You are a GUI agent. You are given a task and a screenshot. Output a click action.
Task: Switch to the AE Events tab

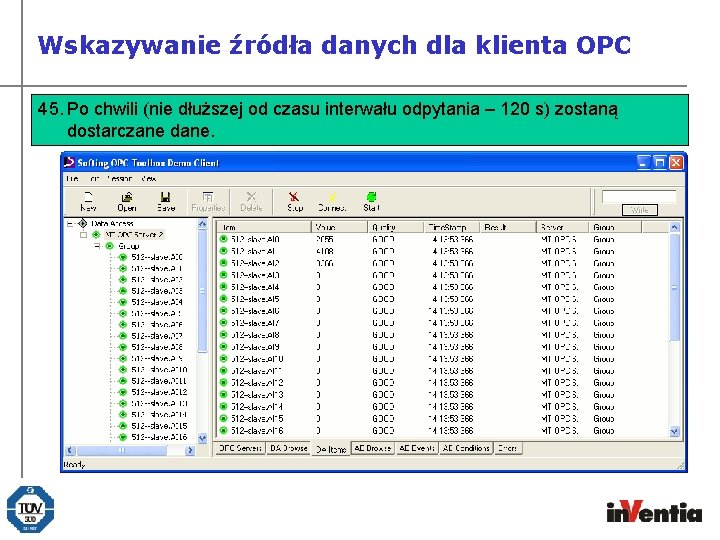[x=416, y=448]
